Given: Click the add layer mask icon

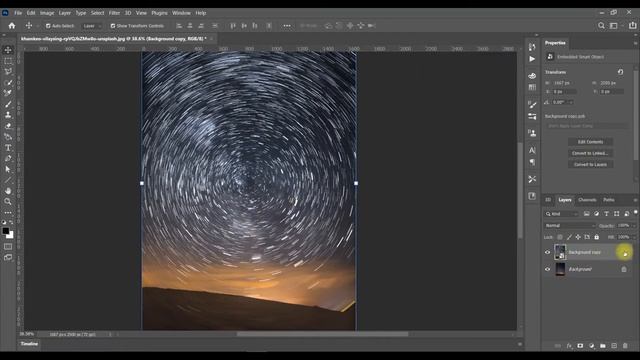Looking at the screenshot, I should [x=580, y=346].
